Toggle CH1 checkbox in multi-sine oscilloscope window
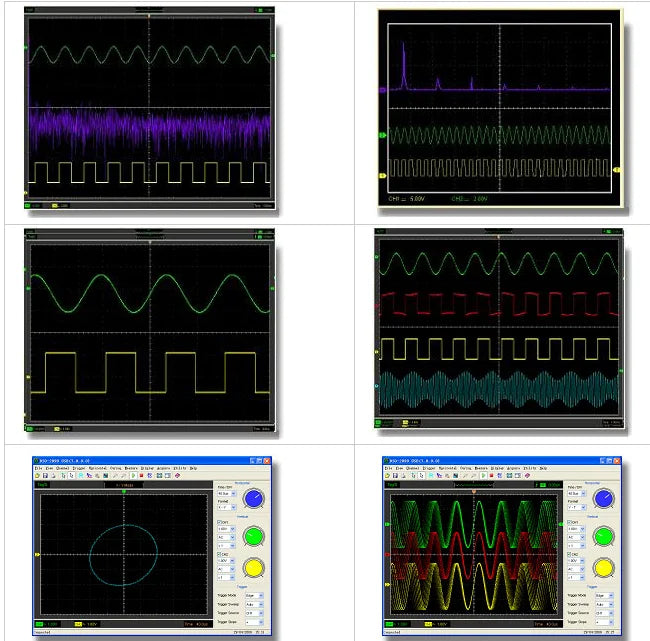 (x=568, y=521)
